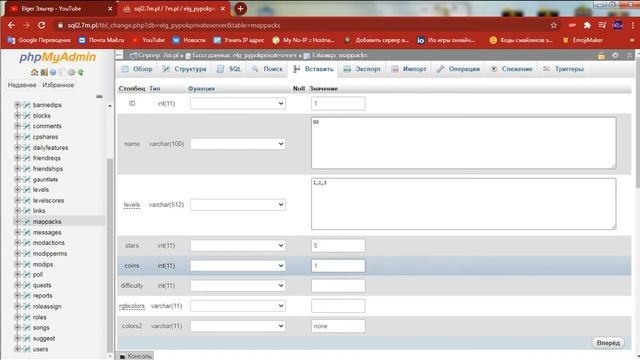Switch to the Обзор tab
The image size is (640, 360).
pyautogui.click(x=137, y=69)
